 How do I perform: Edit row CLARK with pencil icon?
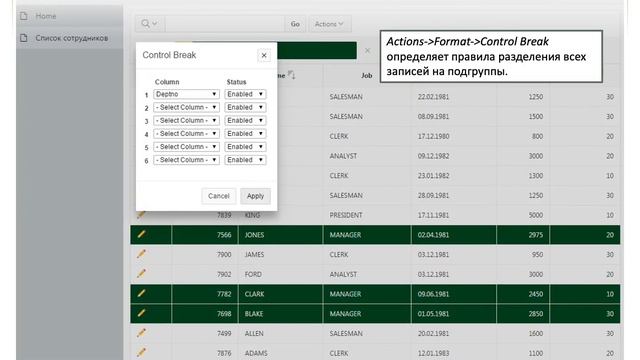[x=141, y=293]
